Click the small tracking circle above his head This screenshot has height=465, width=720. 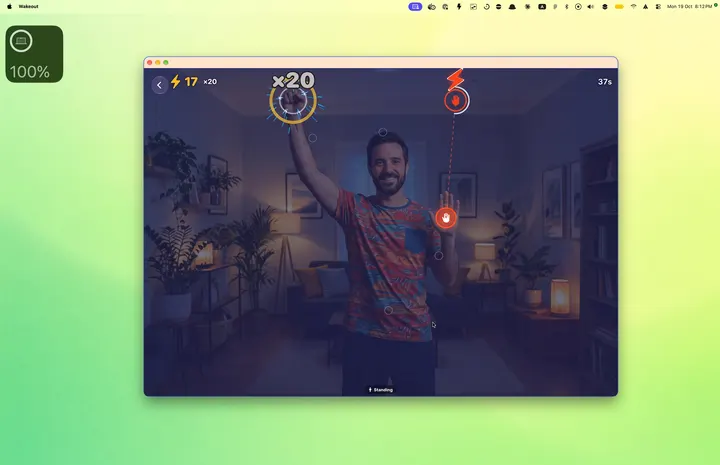click(x=382, y=132)
